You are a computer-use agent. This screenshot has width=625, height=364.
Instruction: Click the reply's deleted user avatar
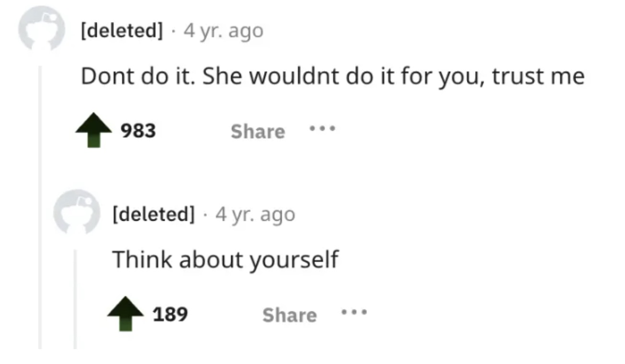click(76, 211)
